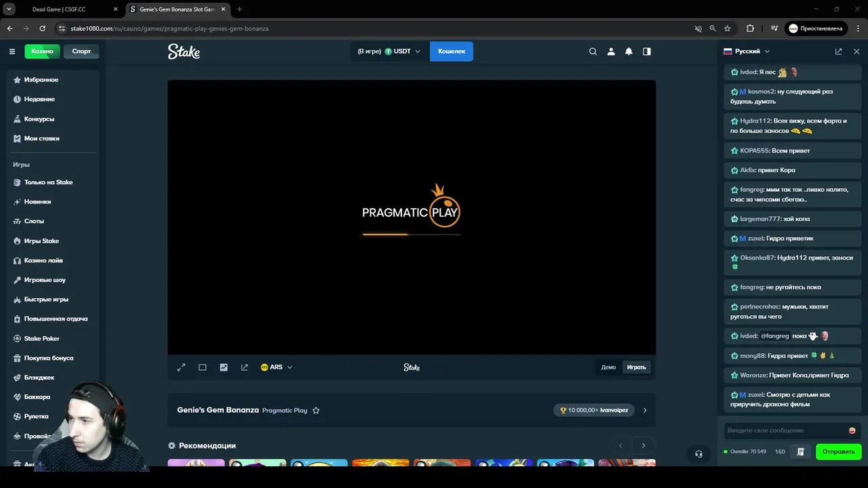
Task: Open game in popout window icon
Action: point(245,367)
